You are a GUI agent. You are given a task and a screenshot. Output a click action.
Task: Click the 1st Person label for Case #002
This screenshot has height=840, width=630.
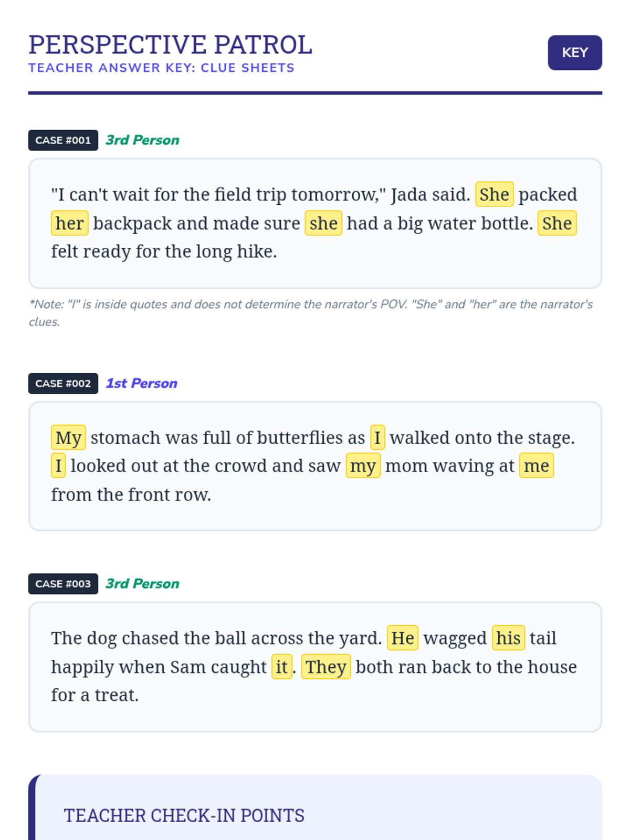coord(142,383)
